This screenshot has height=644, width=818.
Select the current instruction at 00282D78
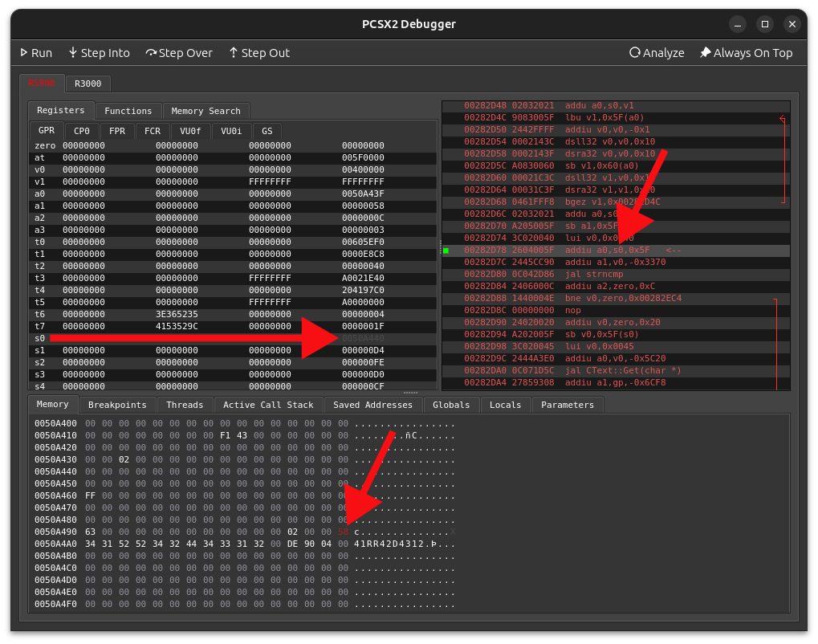coord(616,250)
